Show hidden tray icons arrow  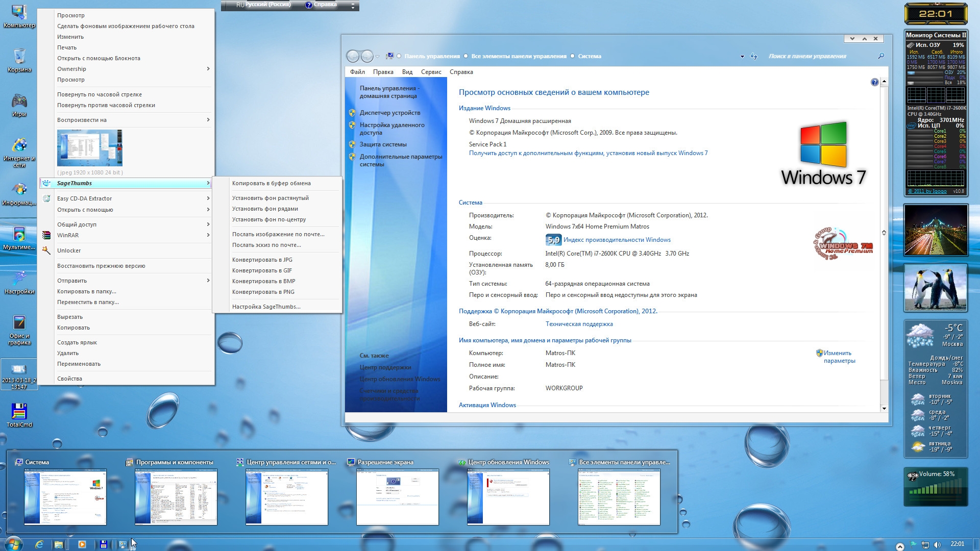pyautogui.click(x=900, y=546)
